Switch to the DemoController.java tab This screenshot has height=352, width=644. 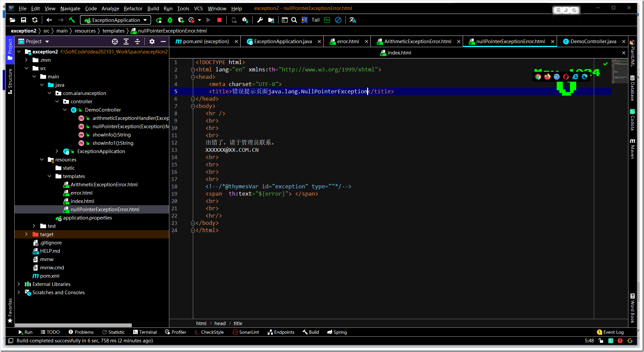click(593, 42)
